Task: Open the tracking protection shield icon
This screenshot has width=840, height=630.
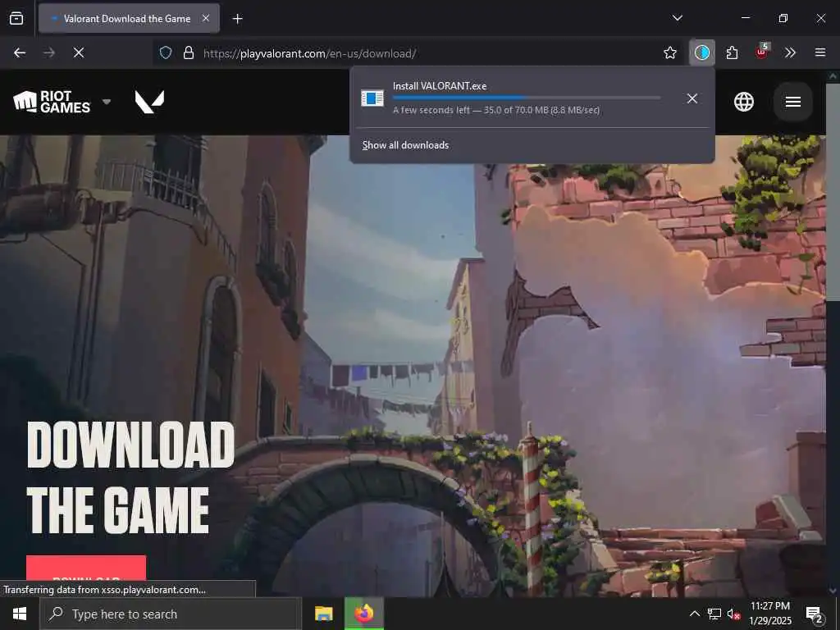Action: pyautogui.click(x=166, y=52)
